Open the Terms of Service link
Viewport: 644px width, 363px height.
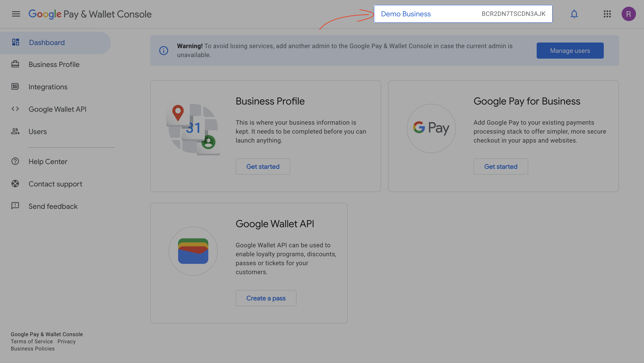(32, 342)
